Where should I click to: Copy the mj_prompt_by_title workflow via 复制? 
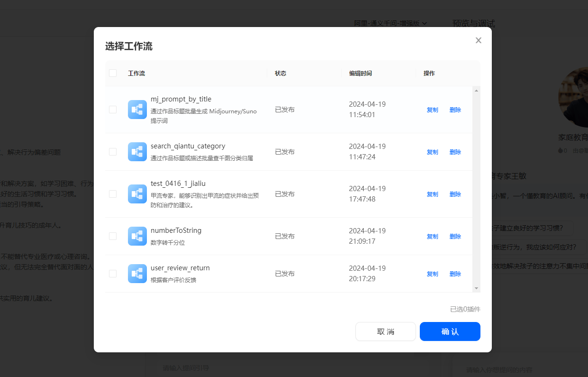click(x=432, y=110)
